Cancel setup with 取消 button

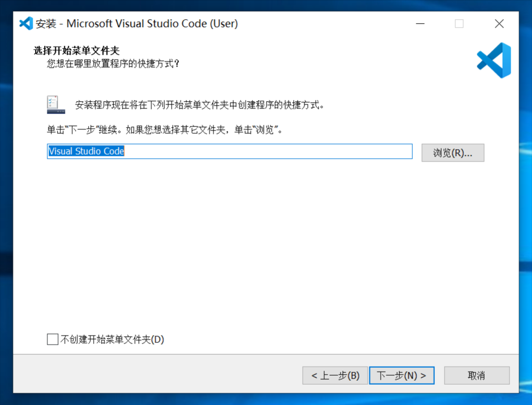pyautogui.click(x=477, y=376)
